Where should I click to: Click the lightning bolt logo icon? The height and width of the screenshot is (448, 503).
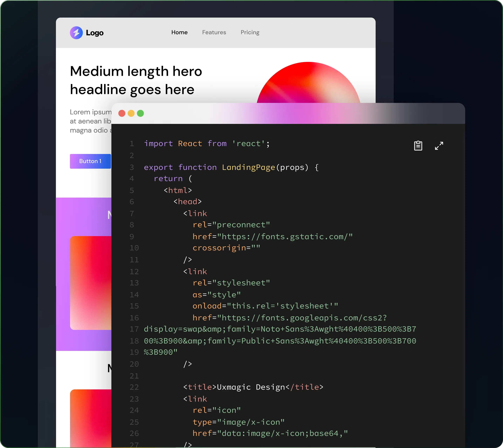point(76,33)
